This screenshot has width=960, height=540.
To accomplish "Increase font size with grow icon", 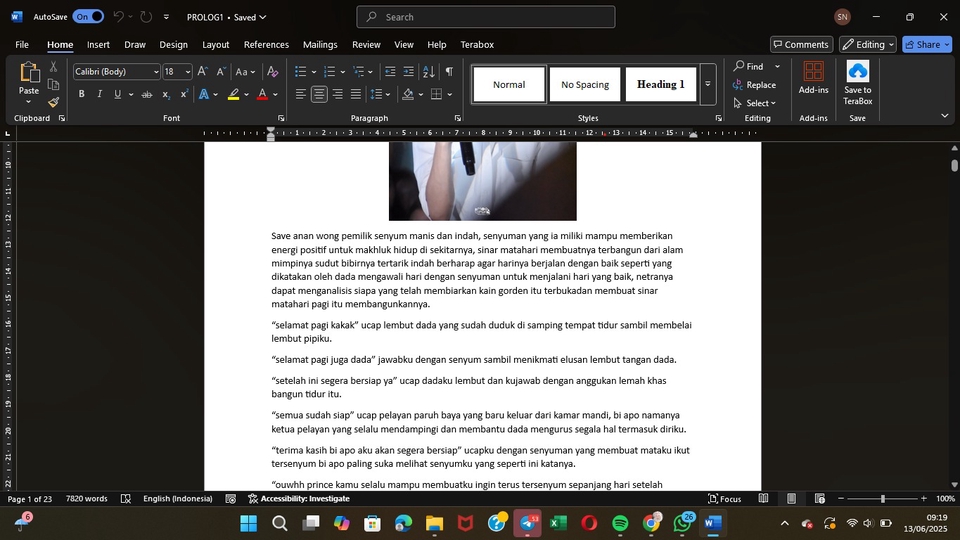I will pos(203,72).
